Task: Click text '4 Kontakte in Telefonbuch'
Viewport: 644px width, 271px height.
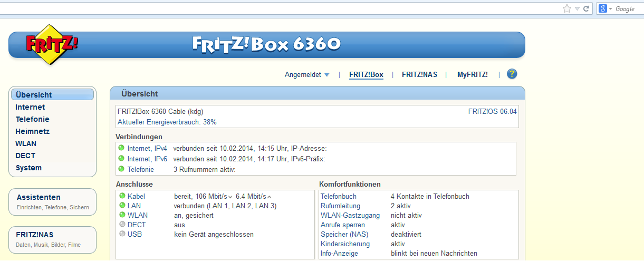Action: 430,196
